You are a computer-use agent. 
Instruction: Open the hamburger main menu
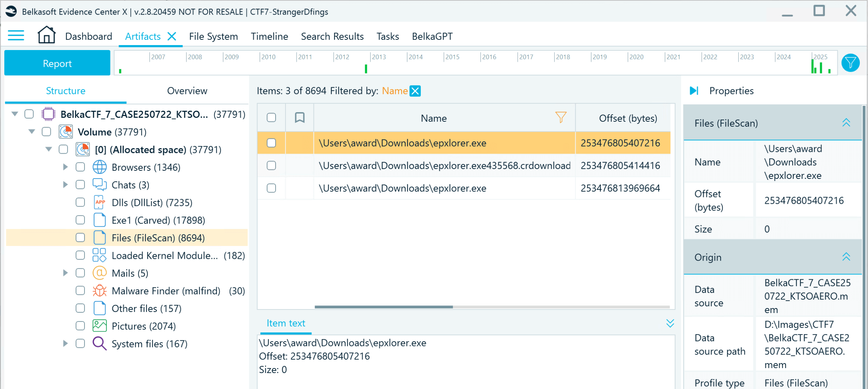16,35
